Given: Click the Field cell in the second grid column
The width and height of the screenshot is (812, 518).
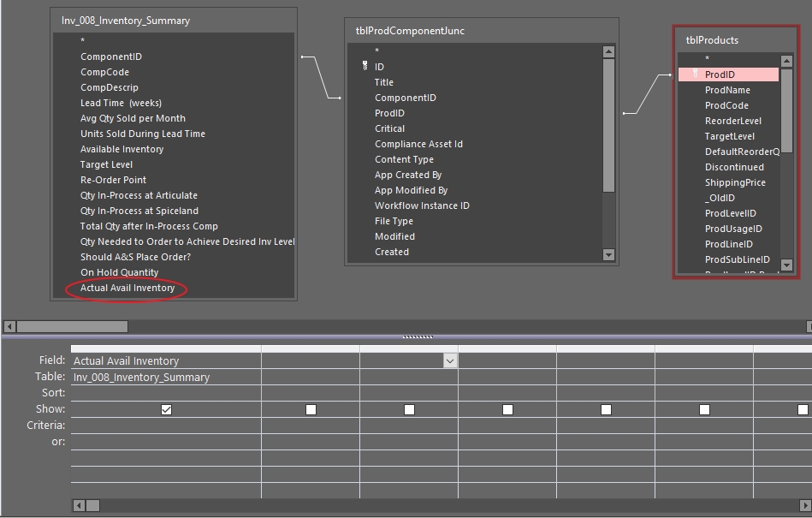Looking at the screenshot, I should [311, 361].
